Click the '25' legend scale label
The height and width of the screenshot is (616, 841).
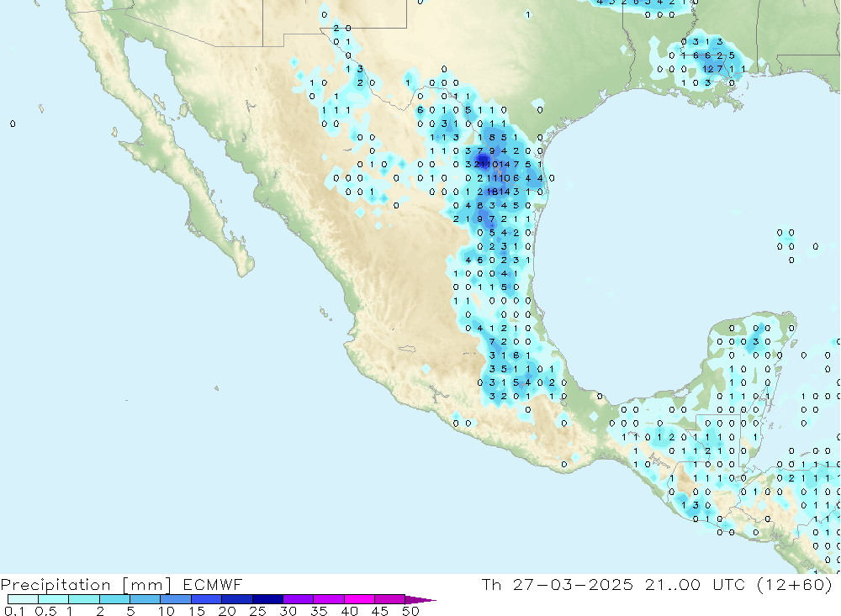257,611
